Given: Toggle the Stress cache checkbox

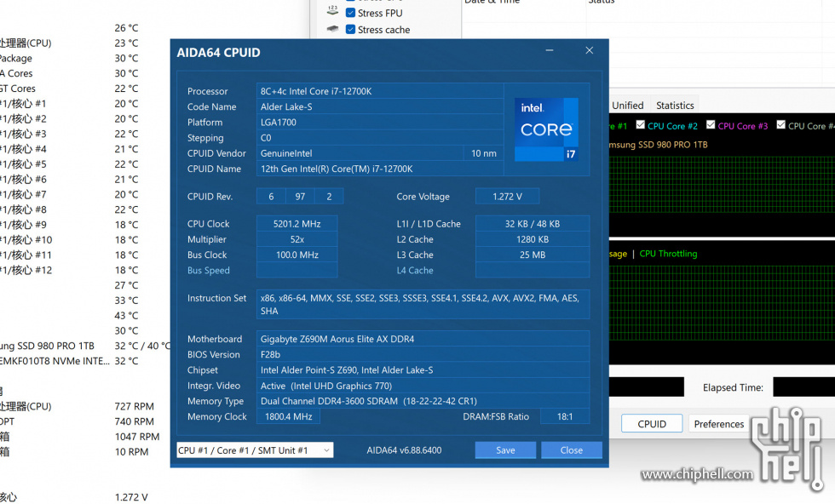Looking at the screenshot, I should coord(350,29).
